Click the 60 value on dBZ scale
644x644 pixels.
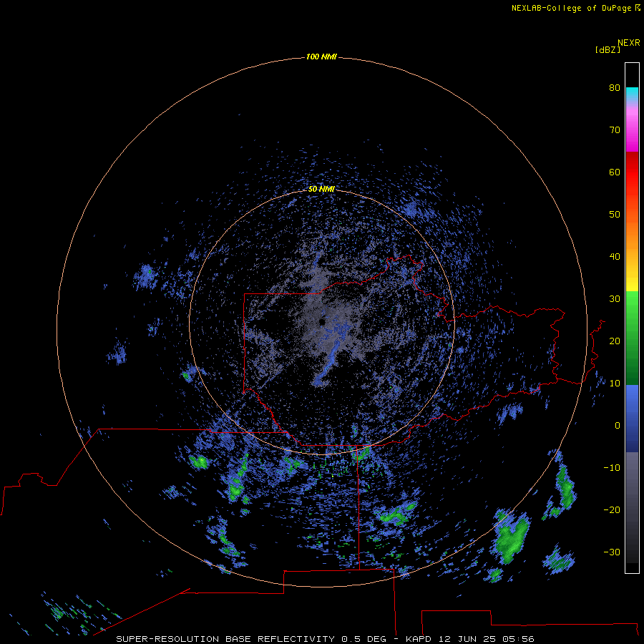pos(615,172)
